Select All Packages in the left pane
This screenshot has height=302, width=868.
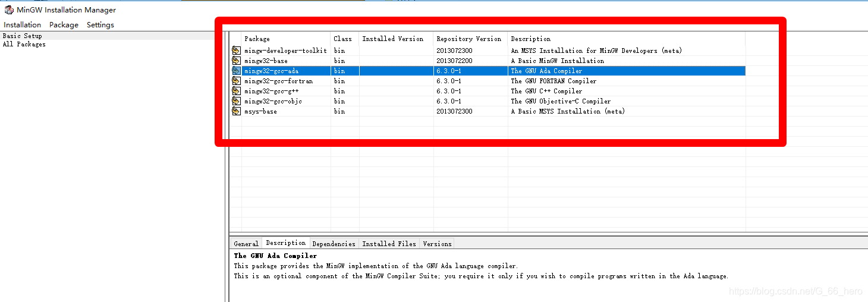24,44
